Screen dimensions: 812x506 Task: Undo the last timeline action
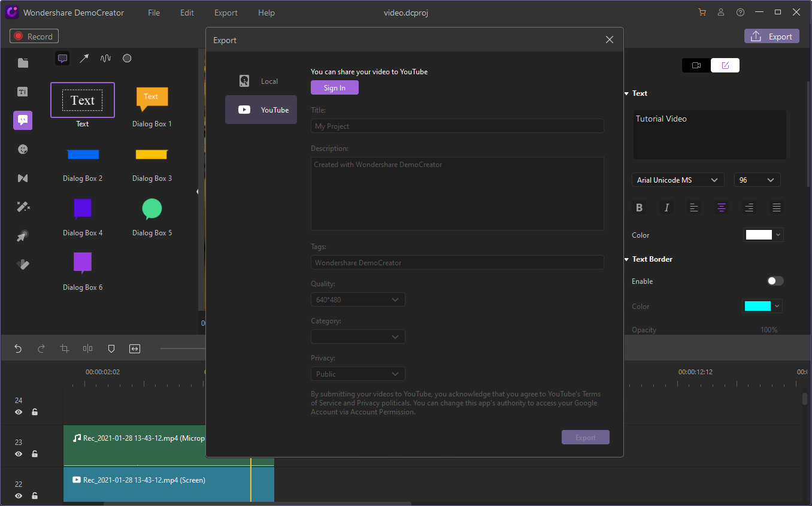18,349
